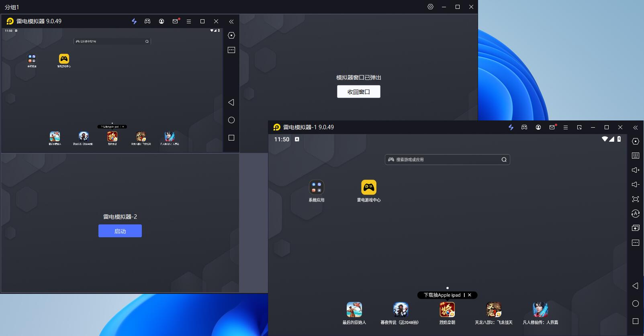The width and height of the screenshot is (644, 336).
Task: Open the hexagon settings icon in 雷电模拟器-1 sidebar
Action: tap(635, 141)
